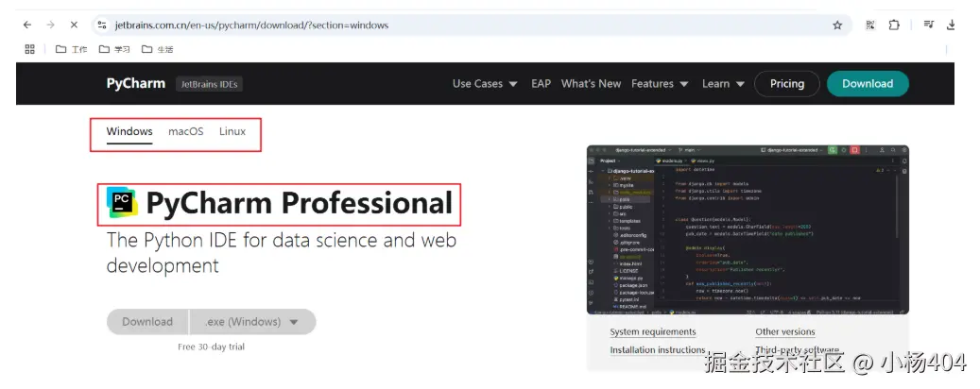Click the browser forward arrow
The height and width of the screenshot is (389, 980).
coord(51,25)
